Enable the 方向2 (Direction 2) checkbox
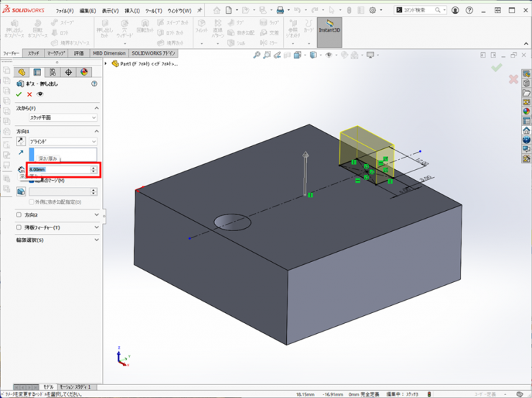This screenshot has height=398, width=532. coord(19,215)
